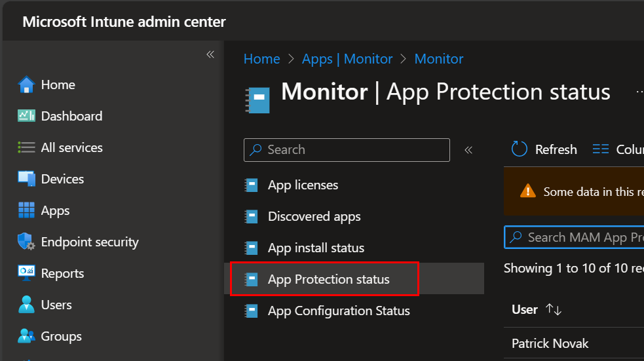644x361 pixels.
Task: Select App Configuration Status item
Action: pos(339,311)
